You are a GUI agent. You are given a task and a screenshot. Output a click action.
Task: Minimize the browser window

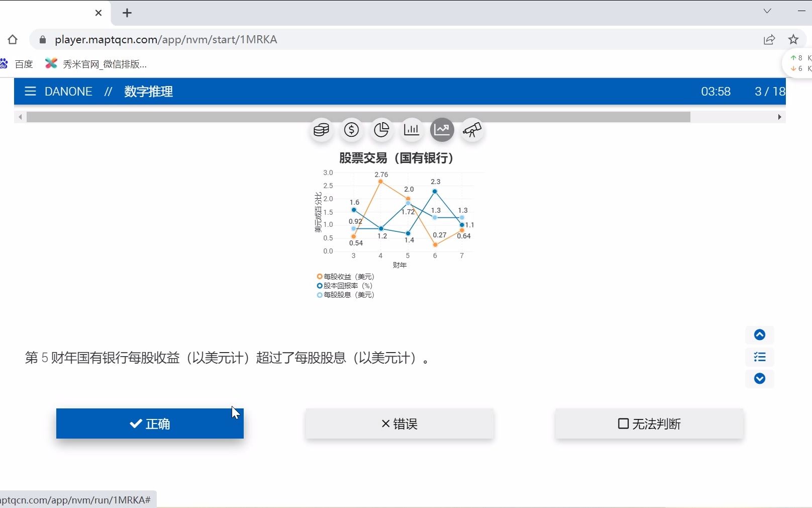coord(801,11)
